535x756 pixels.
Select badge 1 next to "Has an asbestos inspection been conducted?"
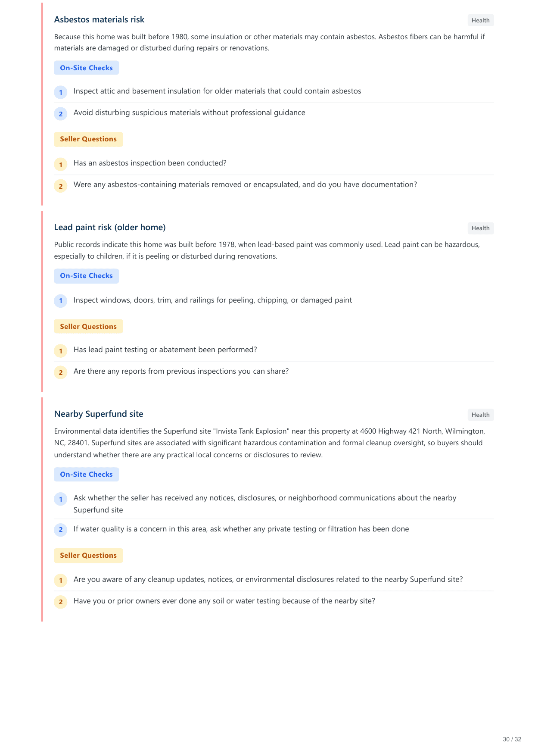pos(61,164)
